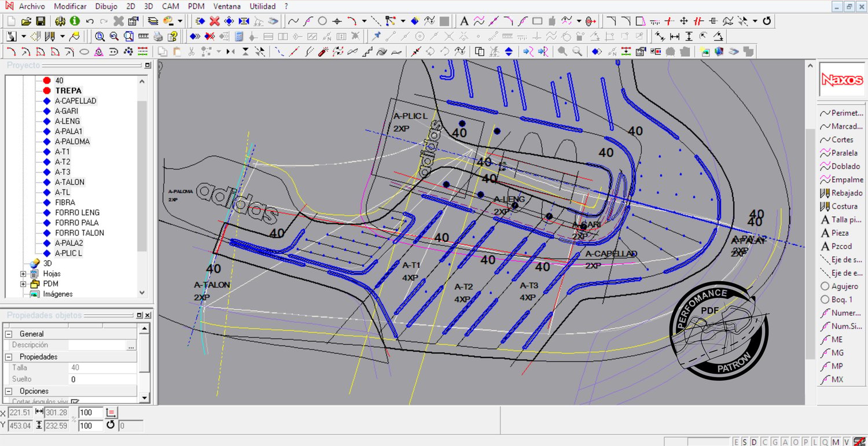Collapse the Opciones section

tap(9, 391)
